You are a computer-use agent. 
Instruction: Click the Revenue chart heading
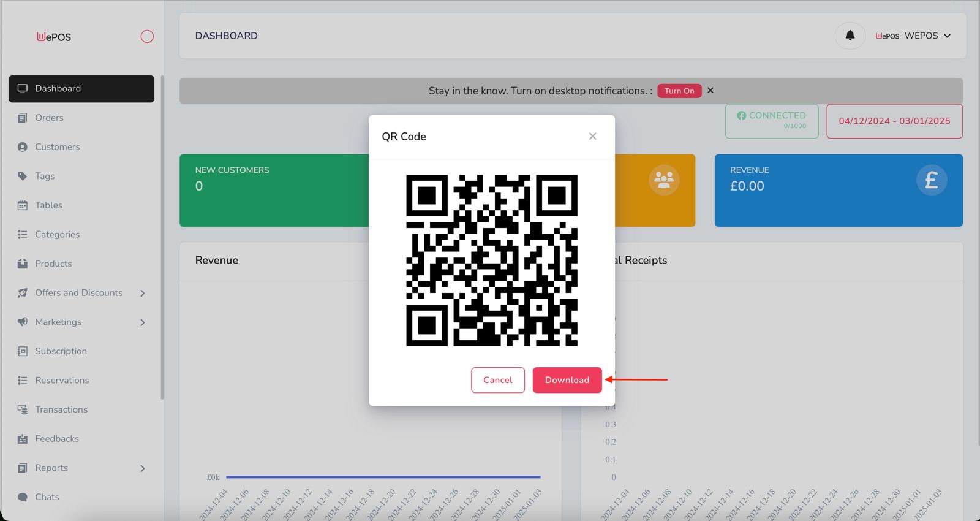tap(217, 260)
